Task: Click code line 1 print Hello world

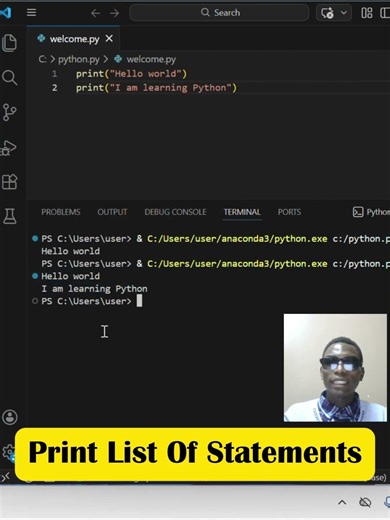Action: (131, 74)
